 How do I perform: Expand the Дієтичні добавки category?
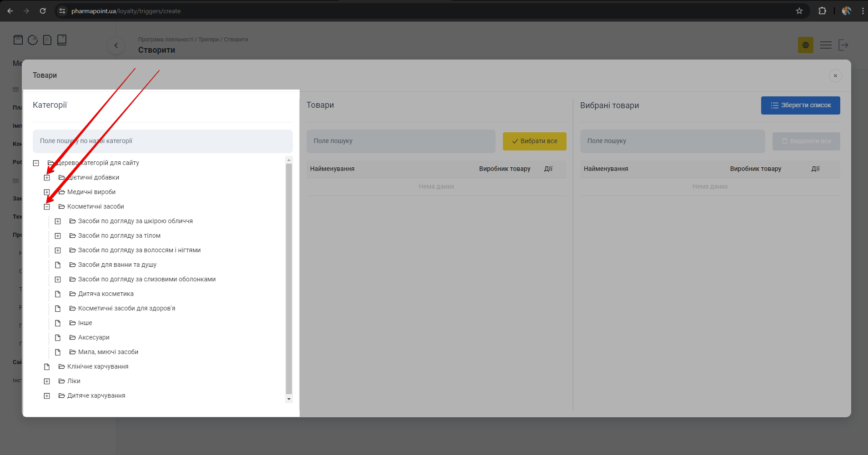tap(47, 178)
